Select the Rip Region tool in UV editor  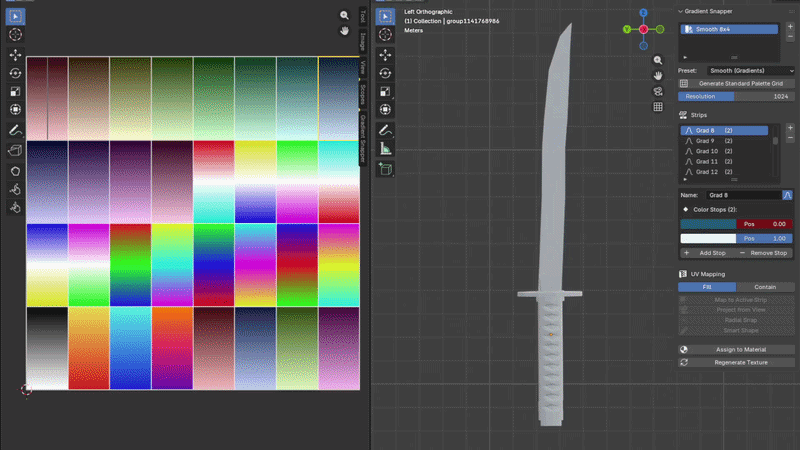pyautogui.click(x=15, y=151)
